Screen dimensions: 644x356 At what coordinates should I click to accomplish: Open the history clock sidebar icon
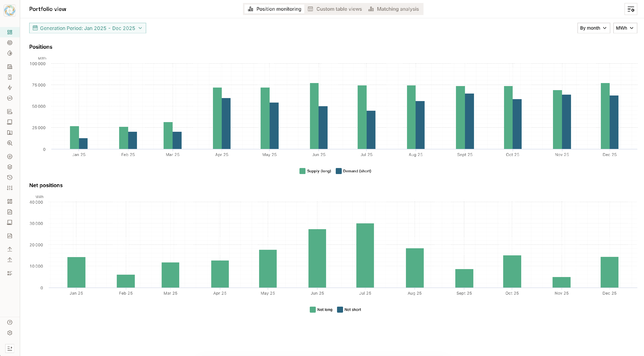[x=10, y=177]
